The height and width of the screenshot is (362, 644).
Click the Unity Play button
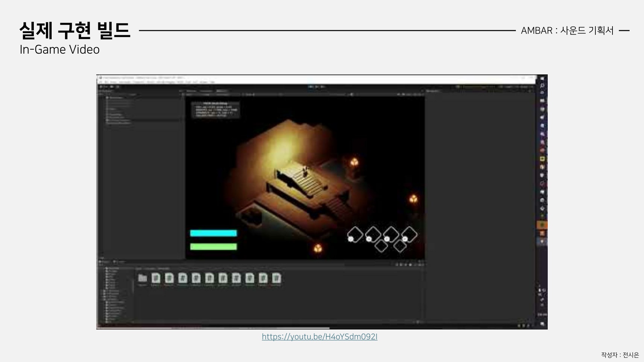tap(311, 87)
